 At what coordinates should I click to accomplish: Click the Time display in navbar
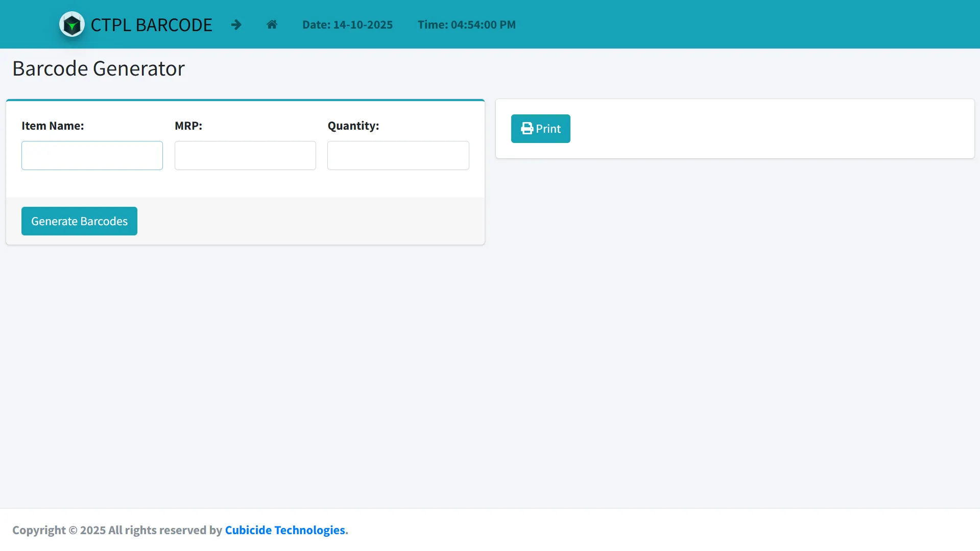pos(466,25)
